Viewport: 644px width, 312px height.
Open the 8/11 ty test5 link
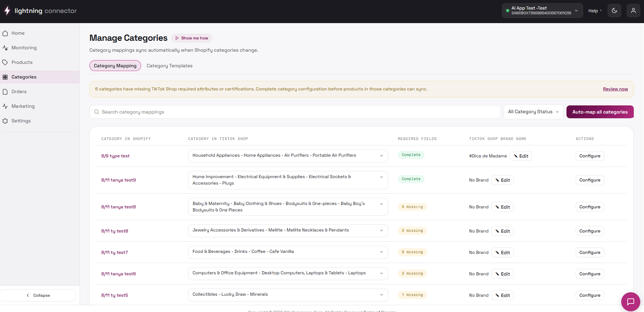pos(115,295)
